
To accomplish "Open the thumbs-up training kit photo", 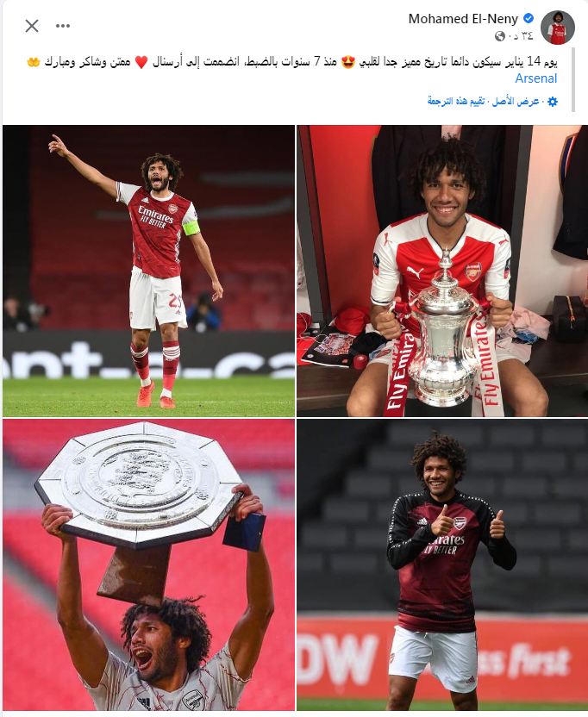I will tap(441, 564).
